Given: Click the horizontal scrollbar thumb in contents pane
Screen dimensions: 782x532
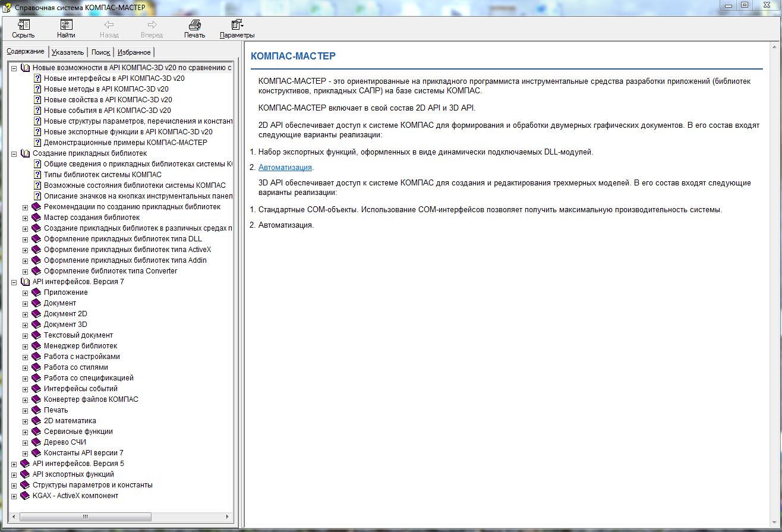Looking at the screenshot, I should coord(85,517).
